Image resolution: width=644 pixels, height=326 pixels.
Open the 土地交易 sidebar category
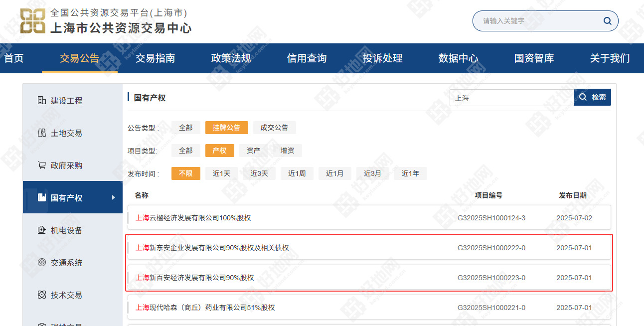[x=73, y=133]
